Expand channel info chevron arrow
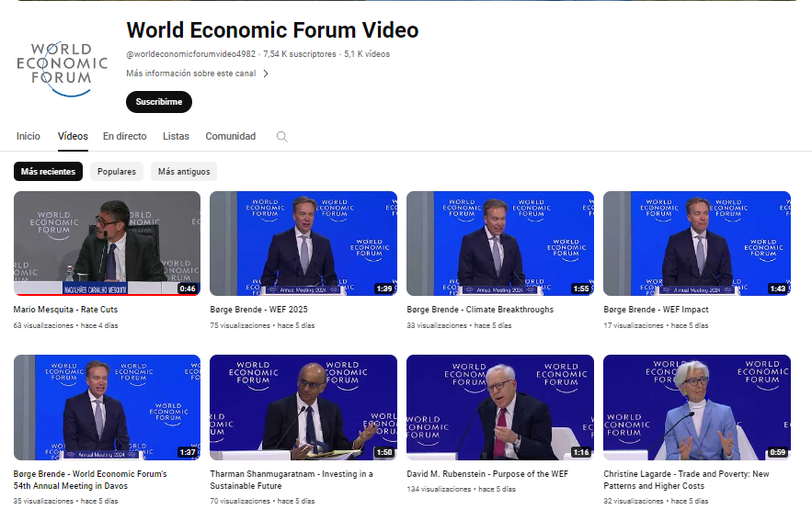Viewport: 812px width, 521px height. [266, 74]
